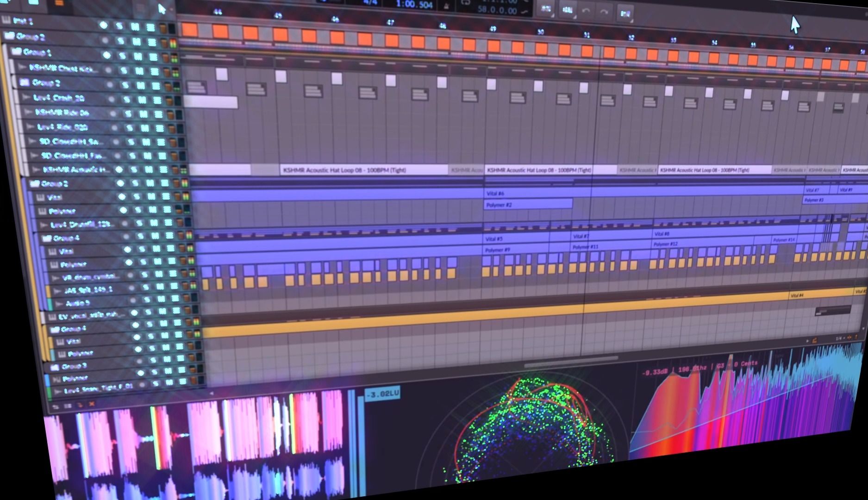Open the second toolbar dropdown left of undo
Image resolution: width=868 pixels, height=500 pixels.
point(567,10)
